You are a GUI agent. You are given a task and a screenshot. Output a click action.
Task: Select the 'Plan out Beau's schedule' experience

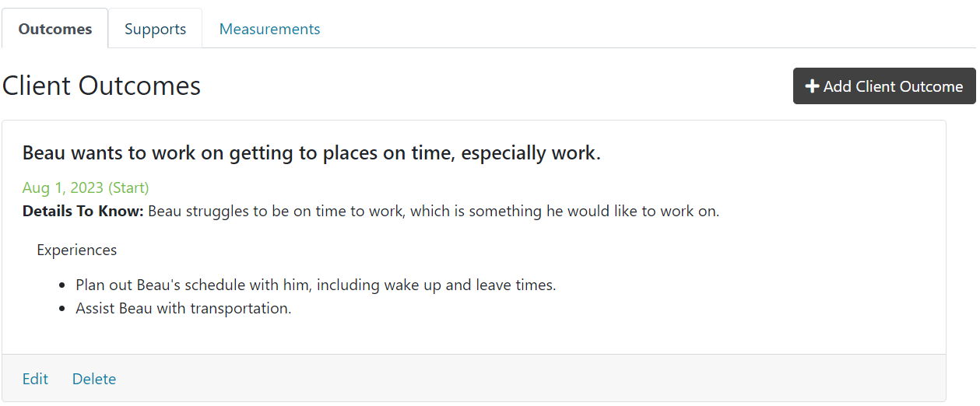pos(315,285)
